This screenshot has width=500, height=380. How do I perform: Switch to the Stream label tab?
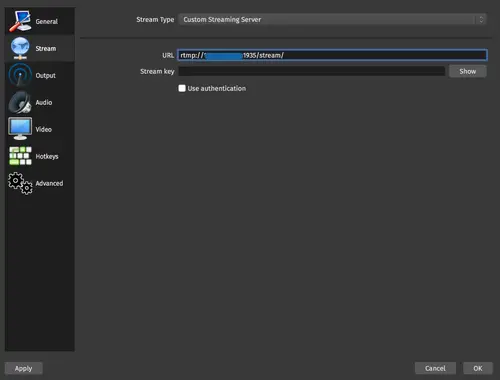point(46,49)
